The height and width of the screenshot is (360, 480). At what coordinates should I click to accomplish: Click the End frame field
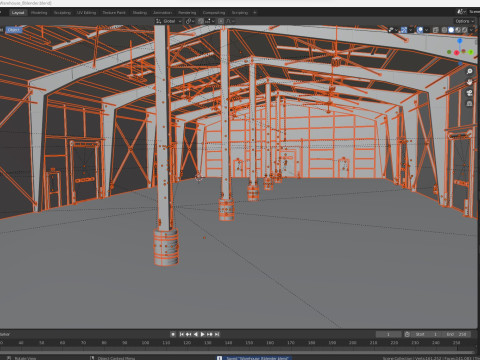[456, 334]
